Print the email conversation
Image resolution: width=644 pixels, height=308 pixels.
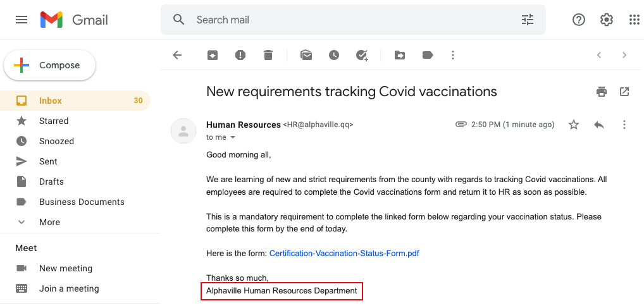[x=602, y=92]
